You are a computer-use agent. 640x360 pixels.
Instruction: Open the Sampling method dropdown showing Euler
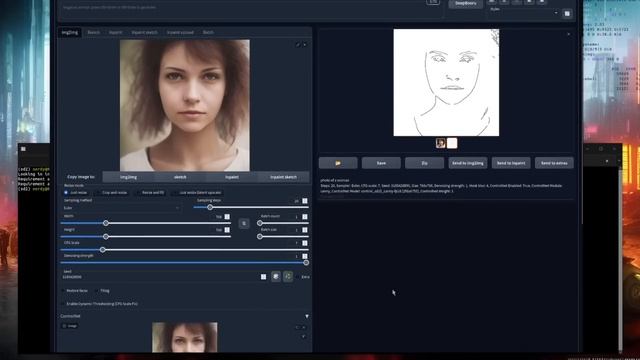(121, 208)
